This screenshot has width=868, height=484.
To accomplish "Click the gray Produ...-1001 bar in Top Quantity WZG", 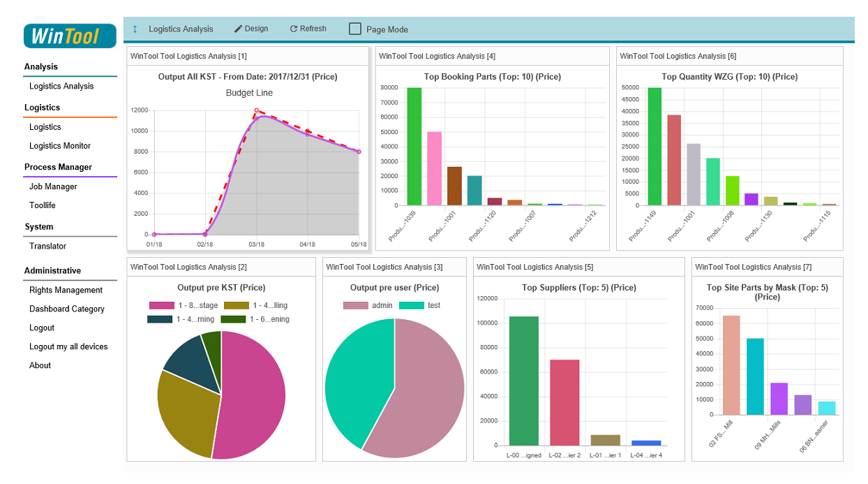I will coord(694,175).
